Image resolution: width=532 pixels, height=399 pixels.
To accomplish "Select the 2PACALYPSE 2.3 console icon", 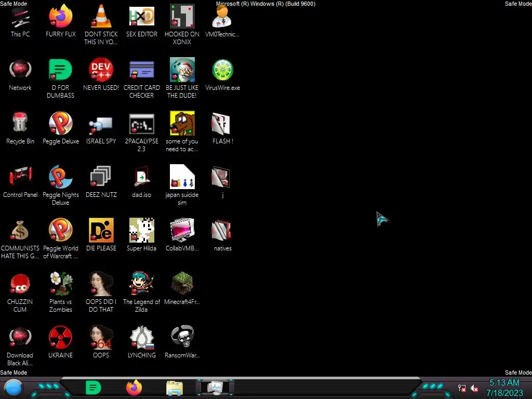I will 142,124.
